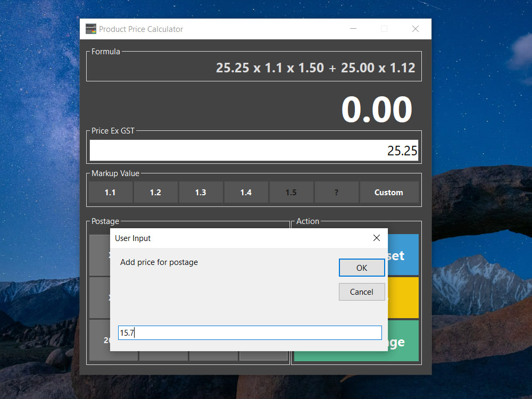Click the Product Price Calculator app icon
This screenshot has width=532, height=399.
(x=91, y=29)
